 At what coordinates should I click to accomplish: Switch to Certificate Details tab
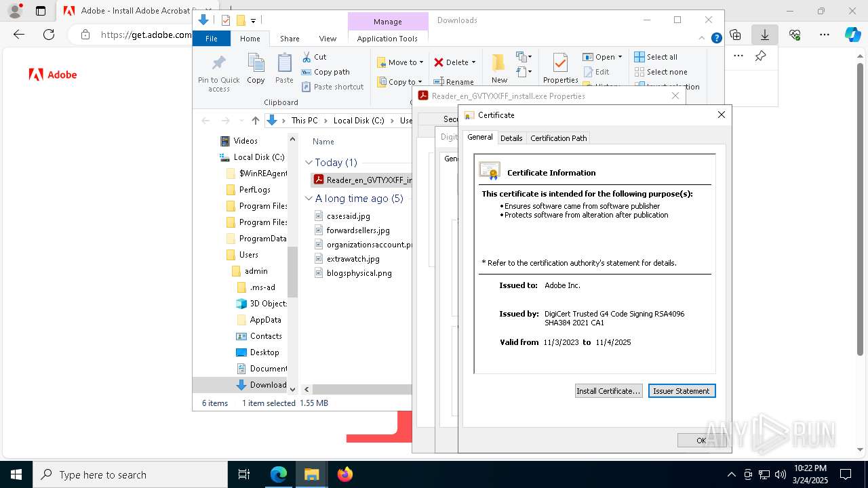click(x=511, y=138)
